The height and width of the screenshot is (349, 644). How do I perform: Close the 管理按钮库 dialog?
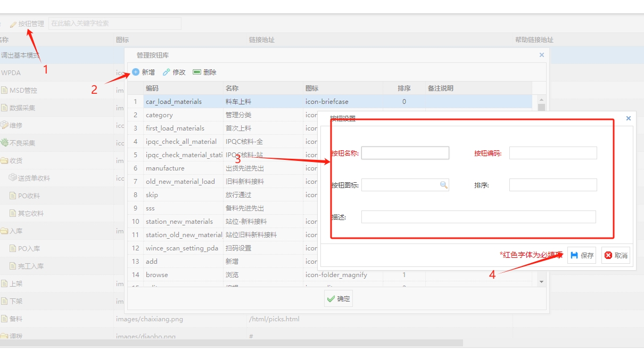coord(542,55)
